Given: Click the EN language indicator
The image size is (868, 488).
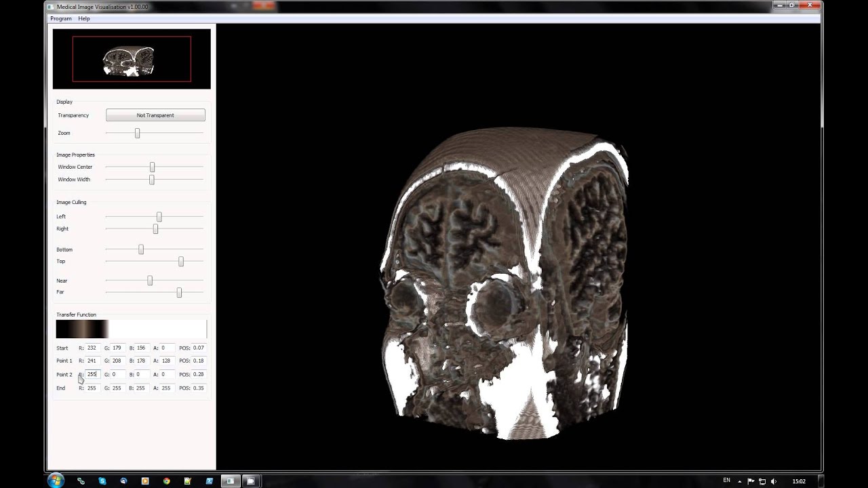Looking at the screenshot, I should click(x=726, y=481).
